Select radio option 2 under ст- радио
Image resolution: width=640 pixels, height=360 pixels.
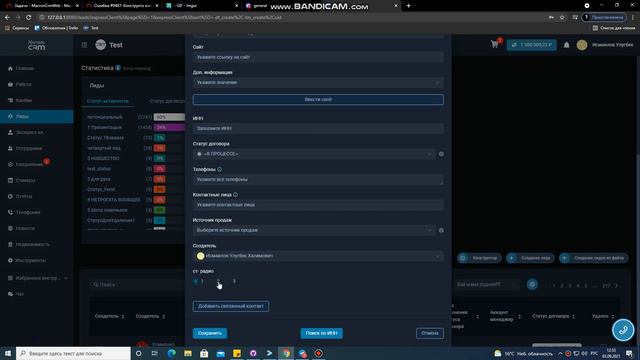point(218,281)
